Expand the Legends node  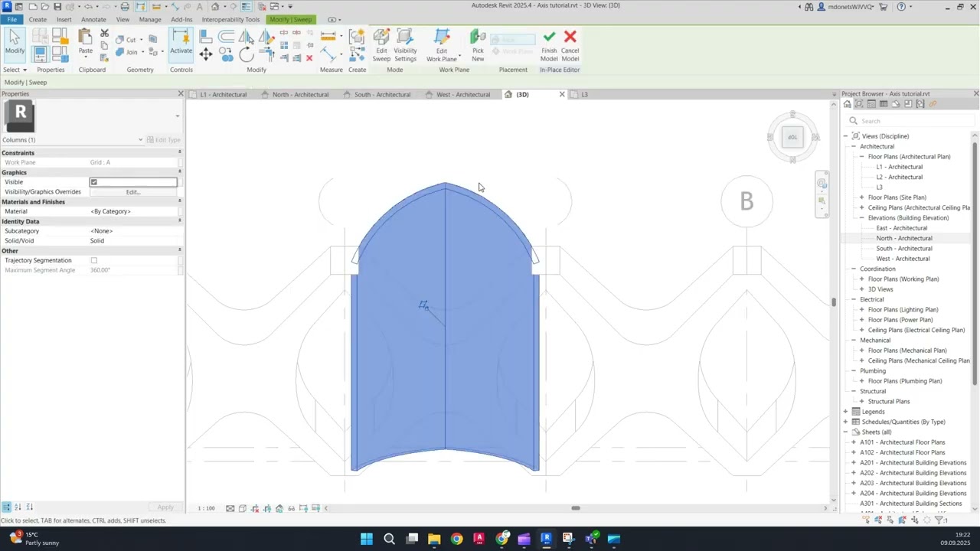[x=846, y=412]
